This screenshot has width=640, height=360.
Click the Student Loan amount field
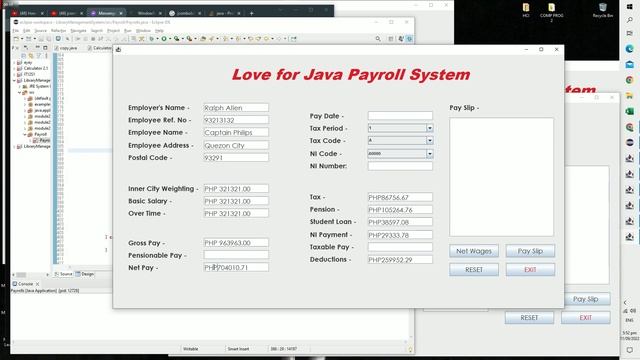(x=400, y=222)
